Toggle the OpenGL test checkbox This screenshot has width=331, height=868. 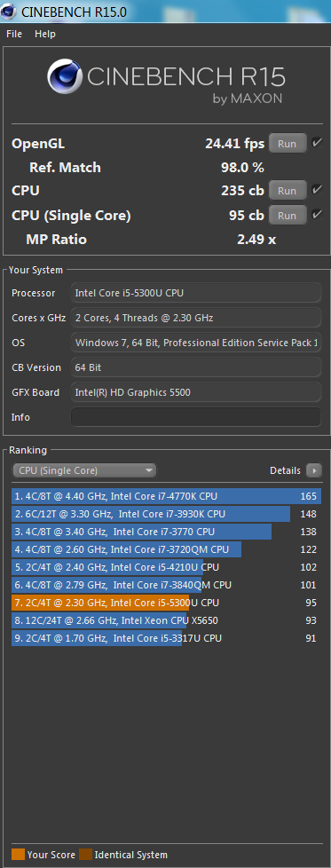[317, 144]
